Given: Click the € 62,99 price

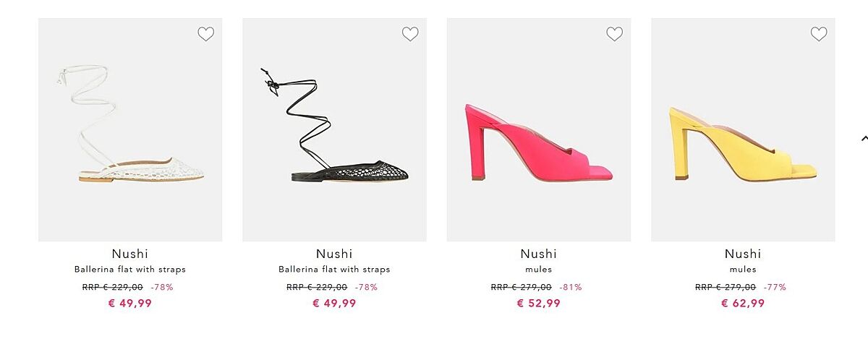Looking at the screenshot, I should coord(743,304).
